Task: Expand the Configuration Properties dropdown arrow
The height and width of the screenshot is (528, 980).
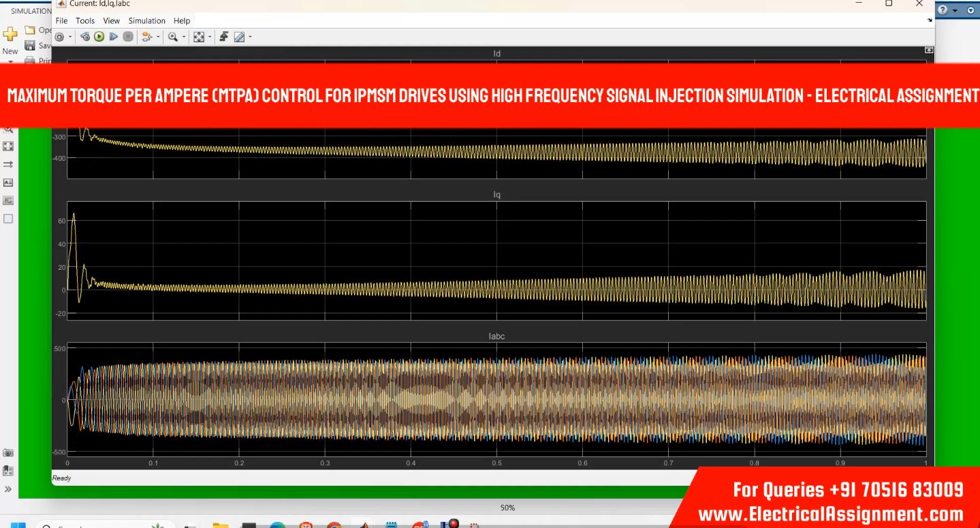Action: (70, 37)
